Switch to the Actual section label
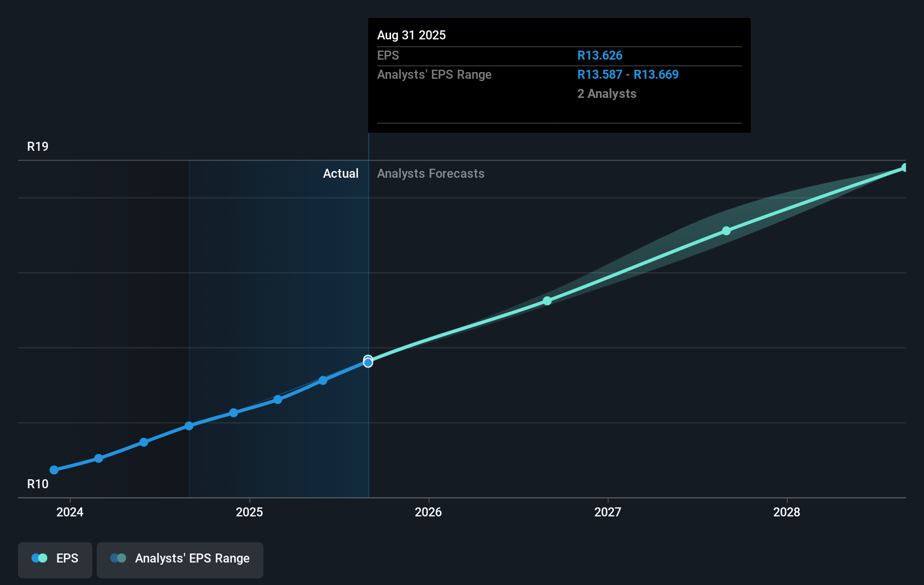 pyautogui.click(x=340, y=173)
